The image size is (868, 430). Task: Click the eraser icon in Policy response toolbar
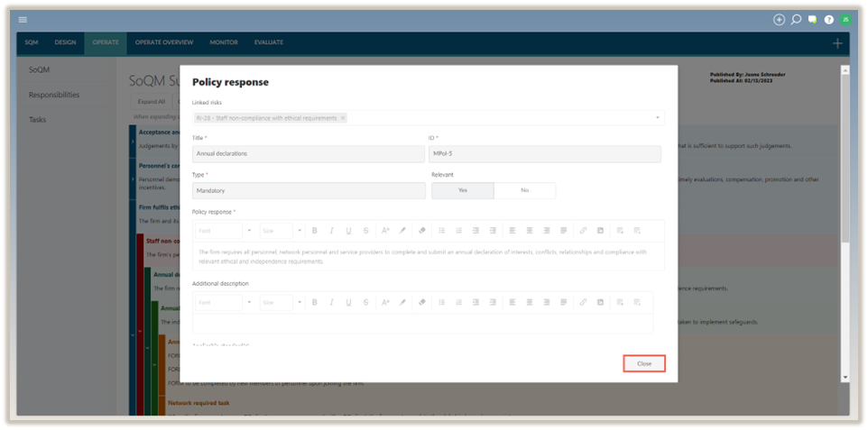(x=422, y=230)
